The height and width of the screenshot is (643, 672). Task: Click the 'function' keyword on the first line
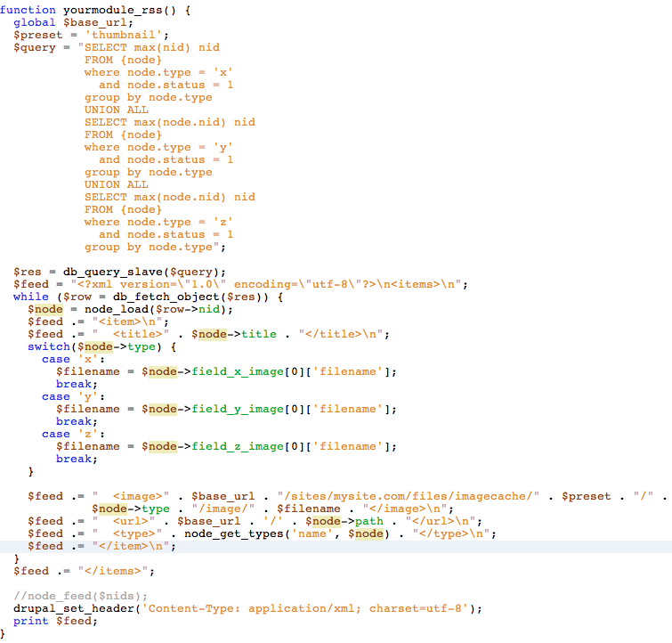[x=28, y=10]
